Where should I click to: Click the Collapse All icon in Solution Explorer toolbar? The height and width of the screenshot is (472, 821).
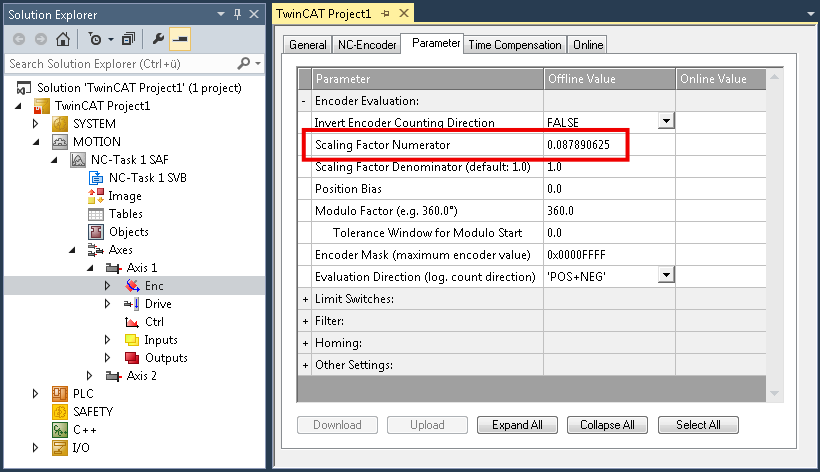(x=128, y=39)
